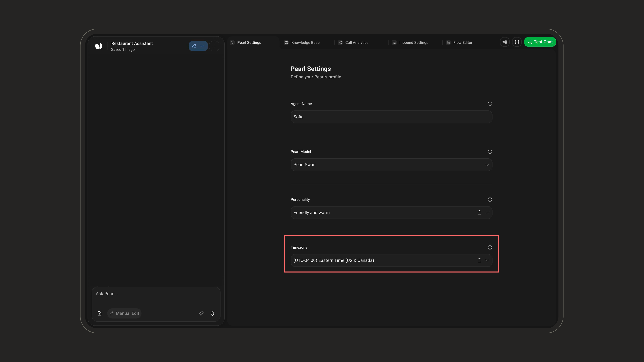Add a new version with the plus button

(214, 46)
